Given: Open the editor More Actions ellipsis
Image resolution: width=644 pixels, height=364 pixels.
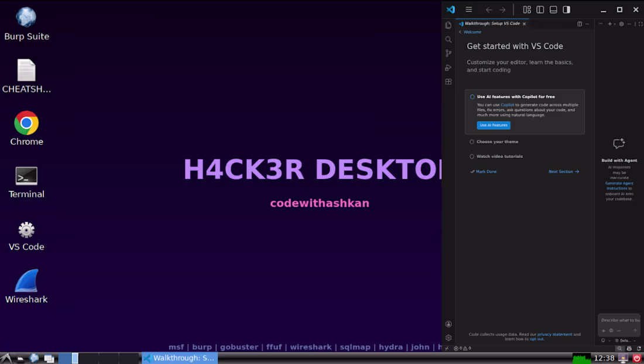Looking at the screenshot, I should [587, 24].
